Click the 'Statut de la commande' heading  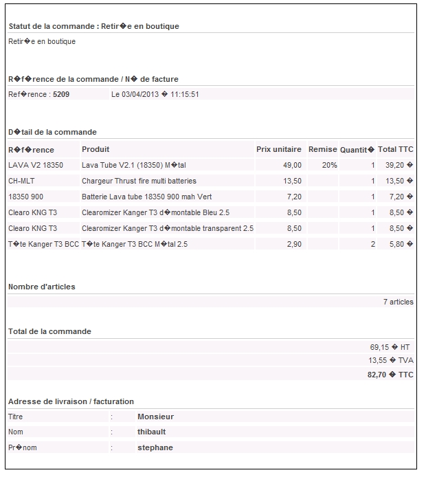click(93, 27)
